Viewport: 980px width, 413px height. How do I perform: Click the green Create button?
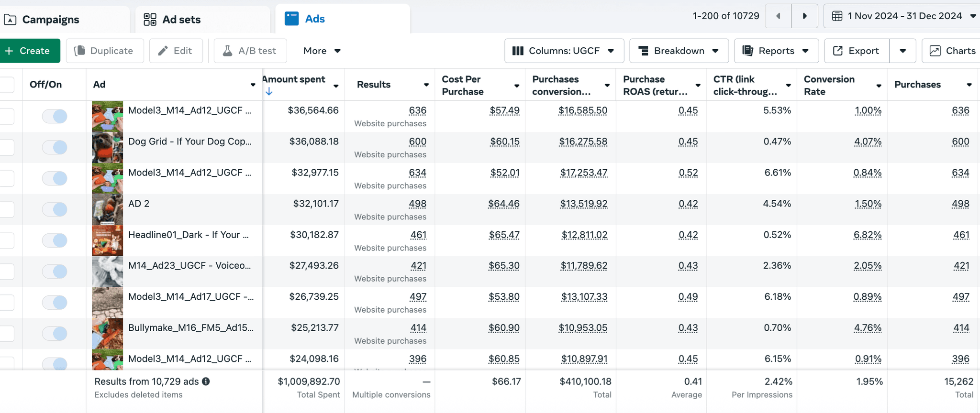coord(29,51)
